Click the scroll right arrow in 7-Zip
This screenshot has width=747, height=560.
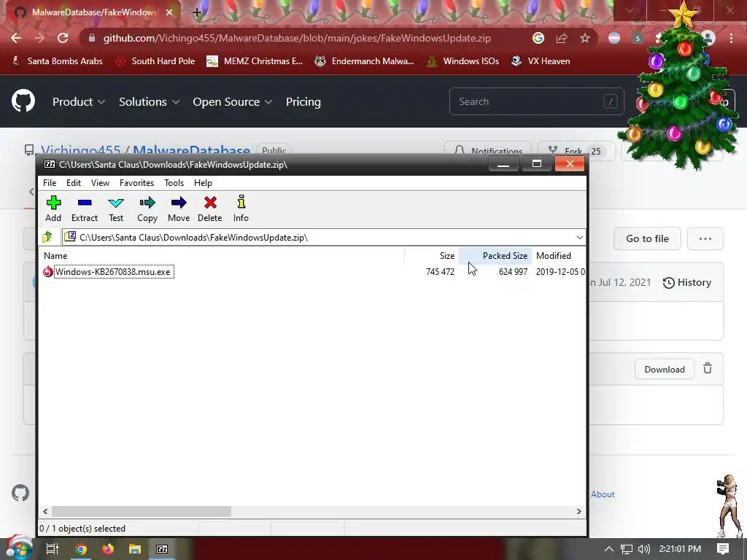coord(578,511)
